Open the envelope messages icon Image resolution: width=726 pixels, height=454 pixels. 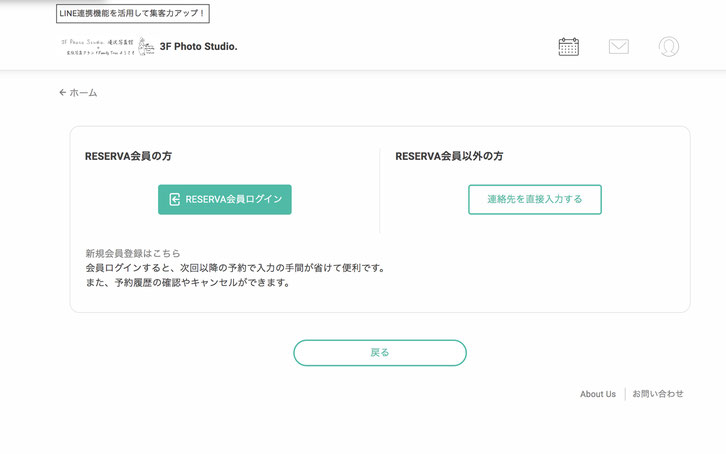pyautogui.click(x=619, y=46)
